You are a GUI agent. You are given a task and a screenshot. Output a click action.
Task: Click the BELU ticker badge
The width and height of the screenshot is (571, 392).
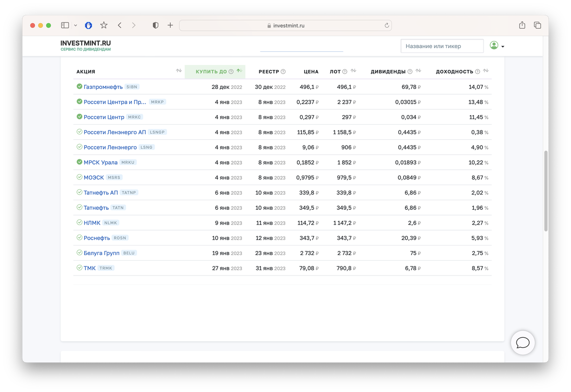(129, 253)
